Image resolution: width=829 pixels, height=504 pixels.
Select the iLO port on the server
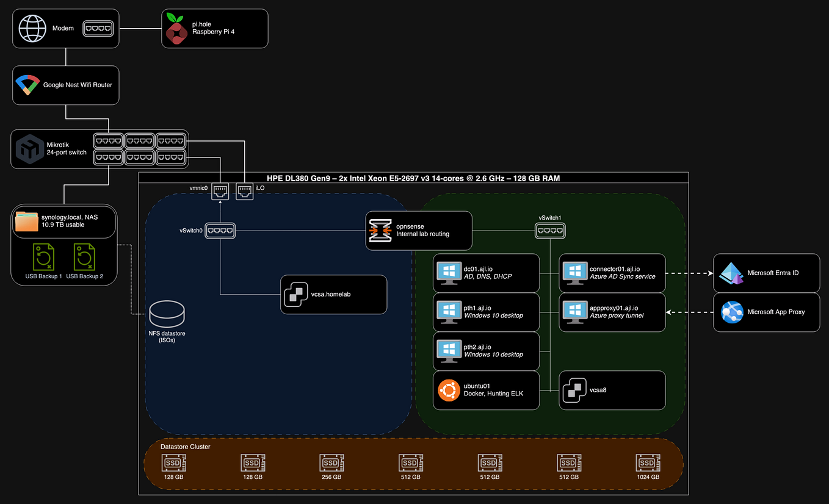tap(244, 191)
